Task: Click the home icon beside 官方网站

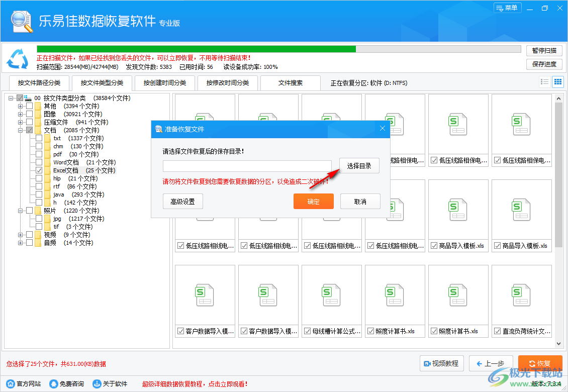Action: (x=11, y=383)
